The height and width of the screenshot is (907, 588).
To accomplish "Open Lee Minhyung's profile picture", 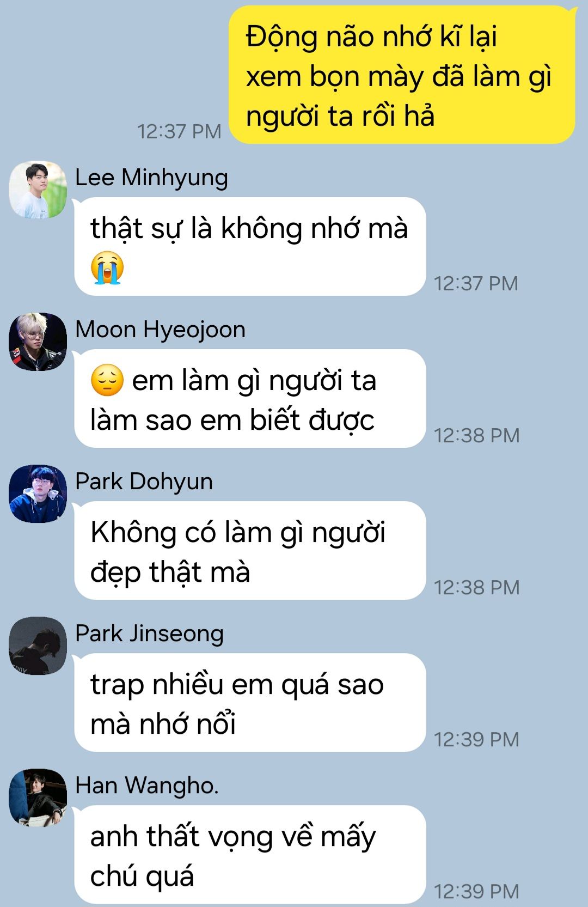I will (x=38, y=190).
